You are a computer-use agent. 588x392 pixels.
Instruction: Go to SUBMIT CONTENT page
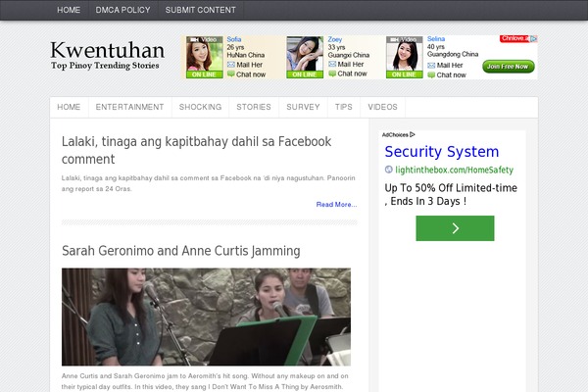201,10
